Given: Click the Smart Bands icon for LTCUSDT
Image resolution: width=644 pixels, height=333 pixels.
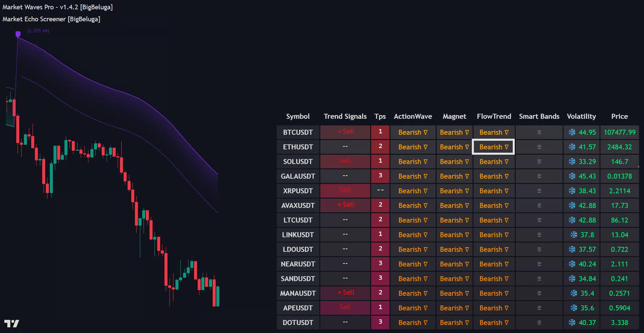Looking at the screenshot, I should [x=539, y=220].
